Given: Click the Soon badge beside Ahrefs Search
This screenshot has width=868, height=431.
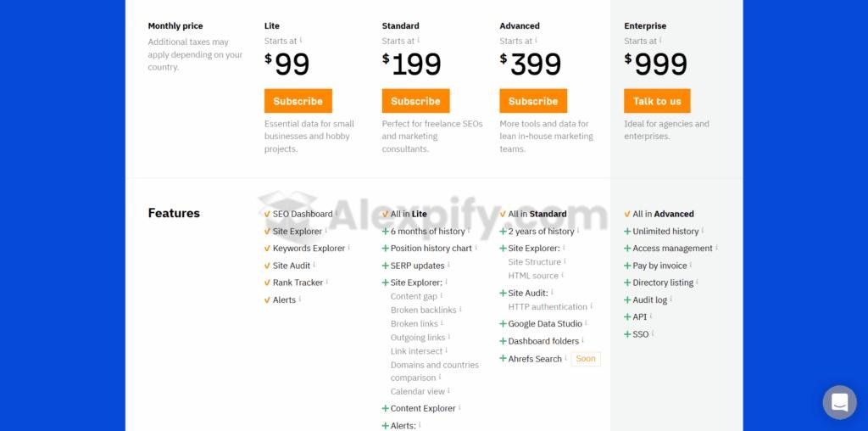Looking at the screenshot, I should [x=586, y=359].
